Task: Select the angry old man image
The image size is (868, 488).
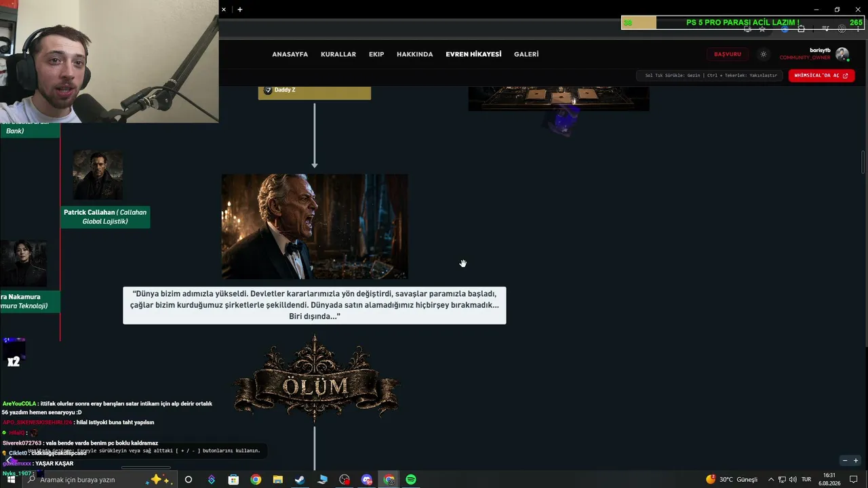Action: (x=315, y=226)
